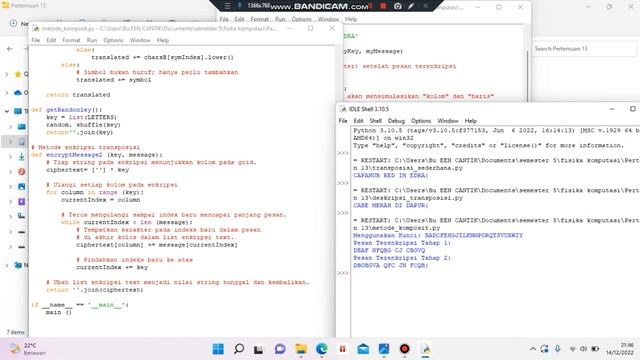640x360 pixels.
Task: Activate Bandicam pencil drawing tool
Action: click(411, 6)
